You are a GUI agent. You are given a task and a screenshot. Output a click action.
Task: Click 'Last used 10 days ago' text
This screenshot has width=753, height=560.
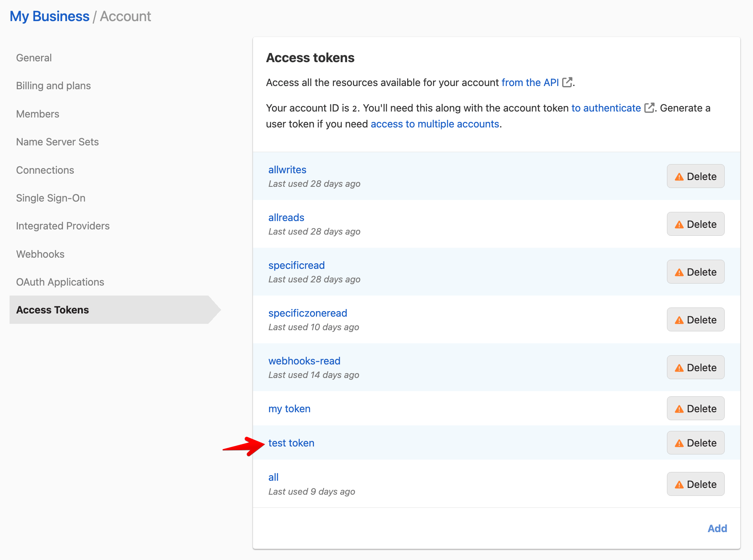pyautogui.click(x=314, y=327)
